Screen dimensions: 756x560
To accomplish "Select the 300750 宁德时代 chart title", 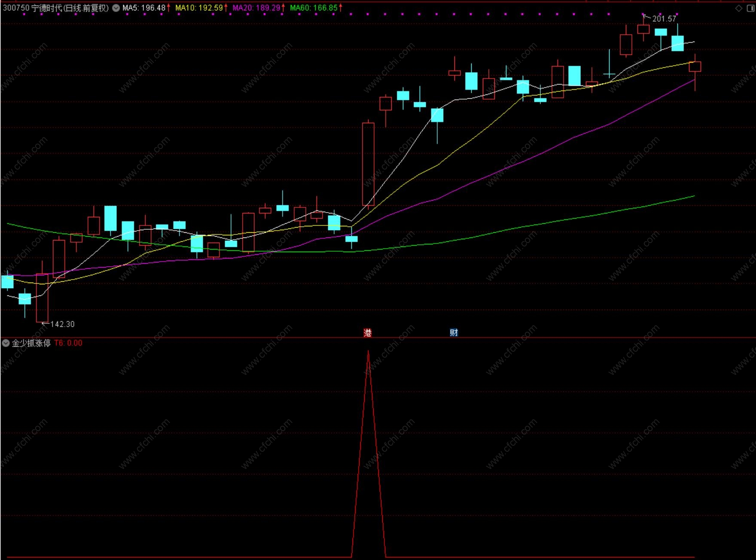I will (56, 8).
